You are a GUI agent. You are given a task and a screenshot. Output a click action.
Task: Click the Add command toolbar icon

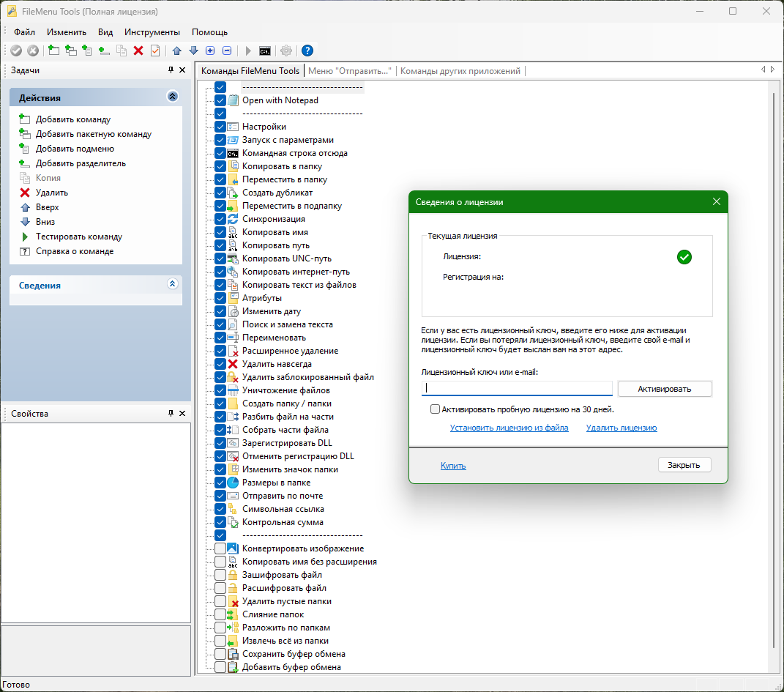pos(53,51)
